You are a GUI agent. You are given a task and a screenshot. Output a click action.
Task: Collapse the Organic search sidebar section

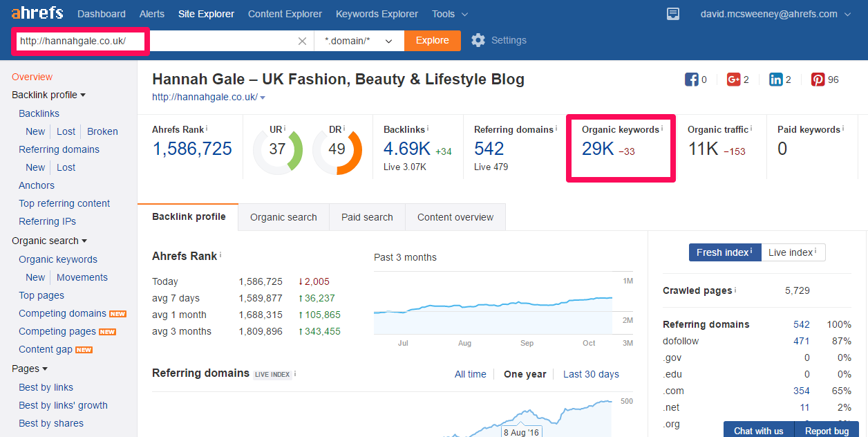click(49, 241)
